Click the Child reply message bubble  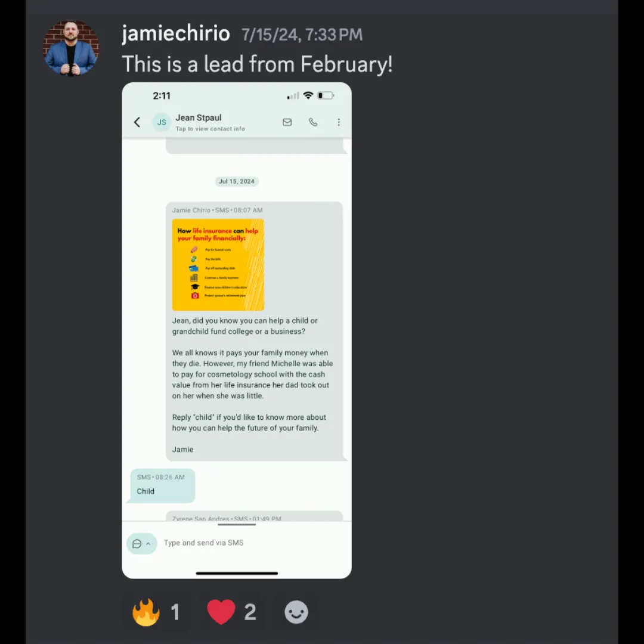161,486
